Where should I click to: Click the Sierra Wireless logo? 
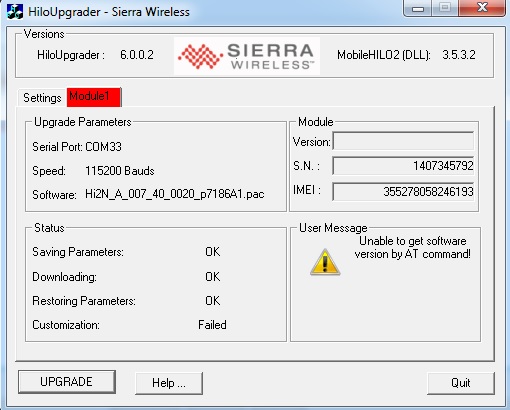click(x=247, y=56)
